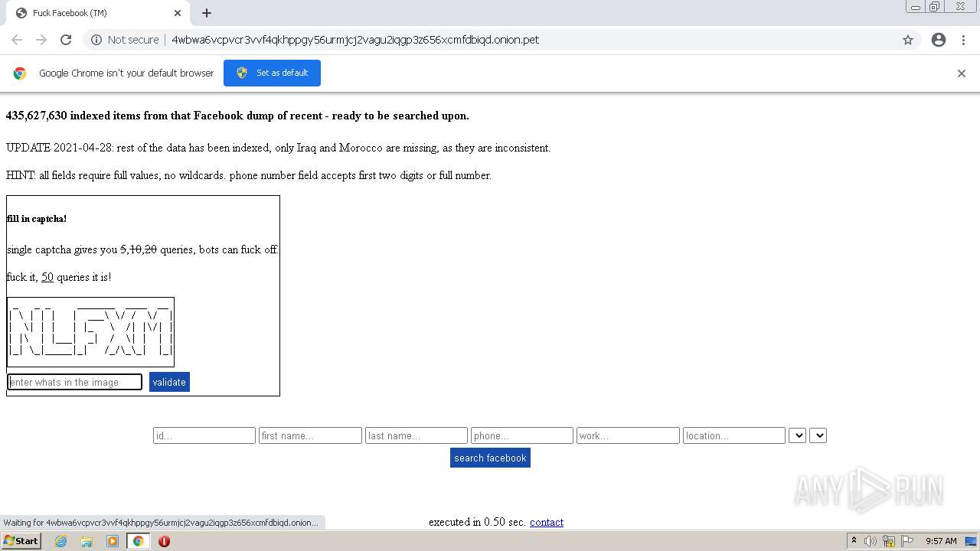
Task: Go forward to the next page
Action: pyautogui.click(x=41, y=40)
